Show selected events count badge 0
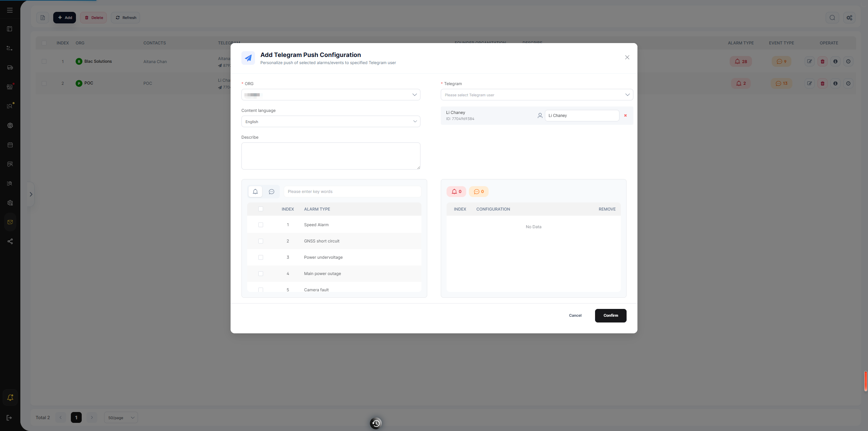The image size is (868, 431). (479, 192)
